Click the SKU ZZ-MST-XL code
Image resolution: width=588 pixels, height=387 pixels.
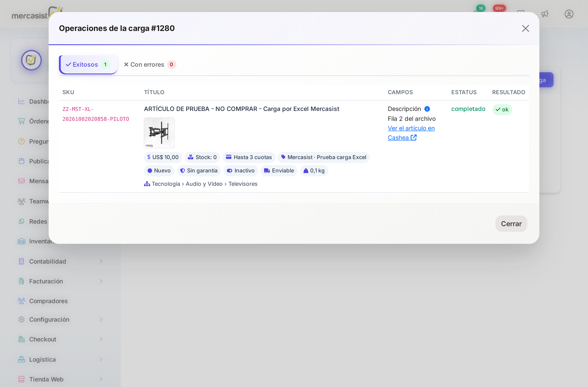coord(96,114)
